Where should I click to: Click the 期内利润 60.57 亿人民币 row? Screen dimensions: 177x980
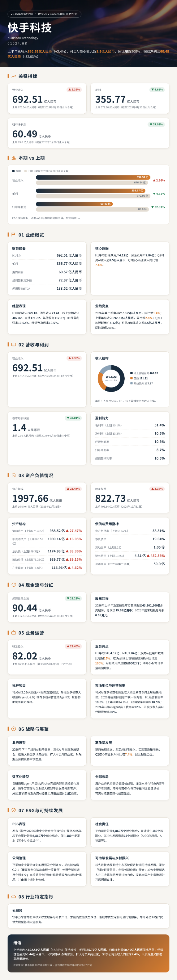[47, 272]
